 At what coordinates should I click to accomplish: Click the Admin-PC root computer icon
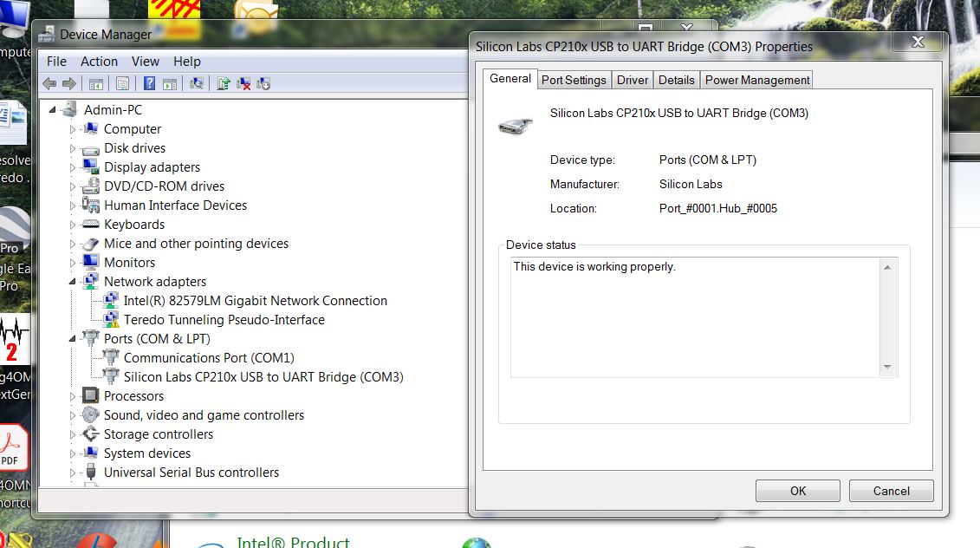pyautogui.click(x=68, y=109)
